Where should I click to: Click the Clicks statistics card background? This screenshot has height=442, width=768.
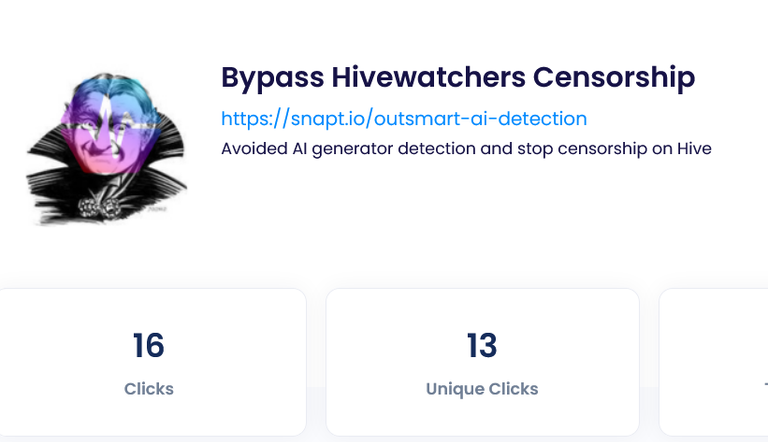[152, 362]
